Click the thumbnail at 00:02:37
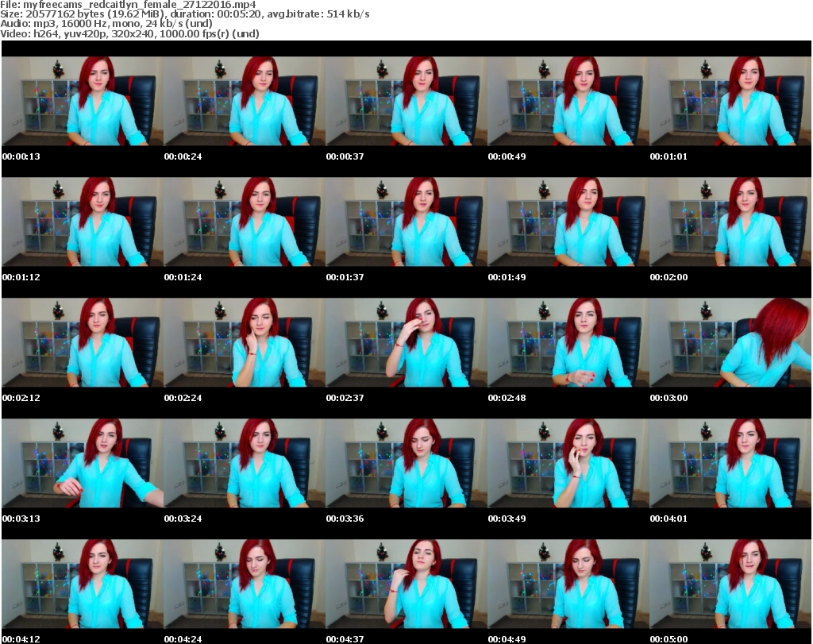813x644 pixels. 406,342
